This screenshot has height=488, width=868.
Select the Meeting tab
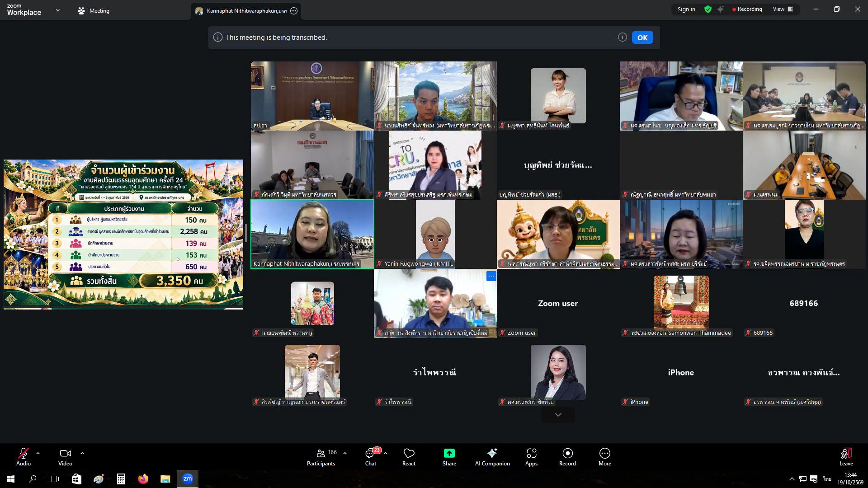[94, 10]
